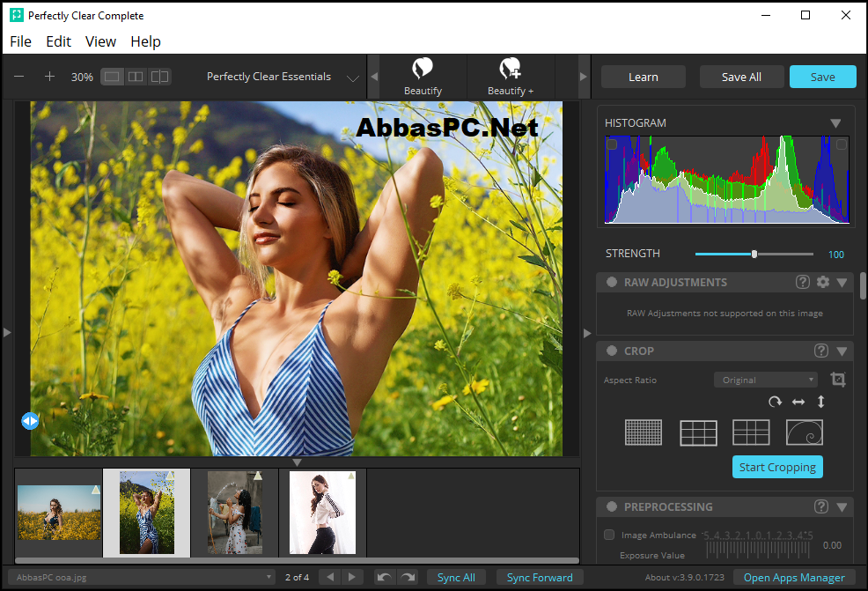Viewport: 868px width, 591px height.
Task: Go to next image arrow
Action: point(352,577)
